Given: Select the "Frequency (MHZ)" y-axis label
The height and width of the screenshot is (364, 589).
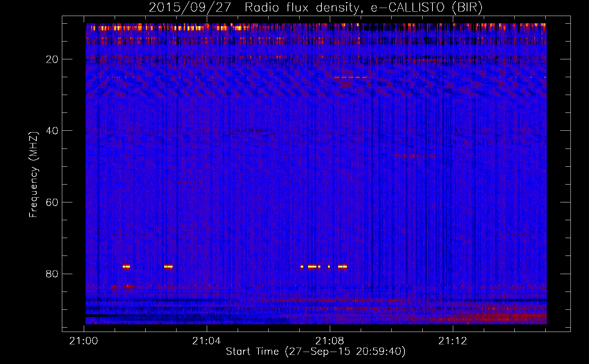Looking at the screenshot, I should 33,175.
